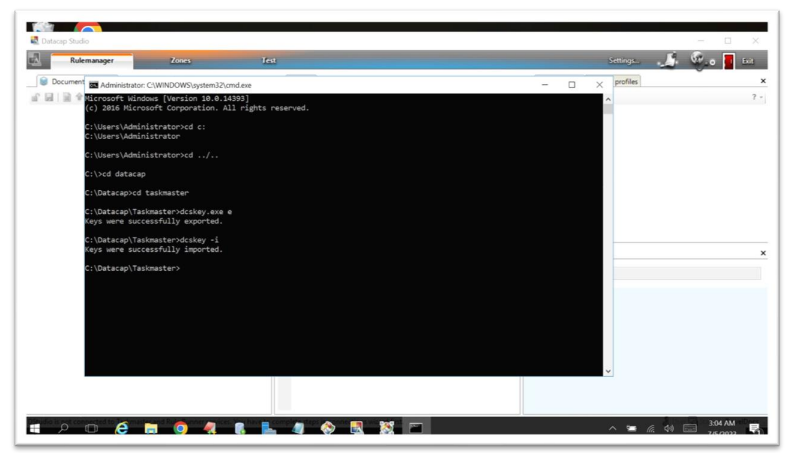The image size is (790, 453).
Task: Click the cmd.exe title bar system icon
Action: pos(93,85)
